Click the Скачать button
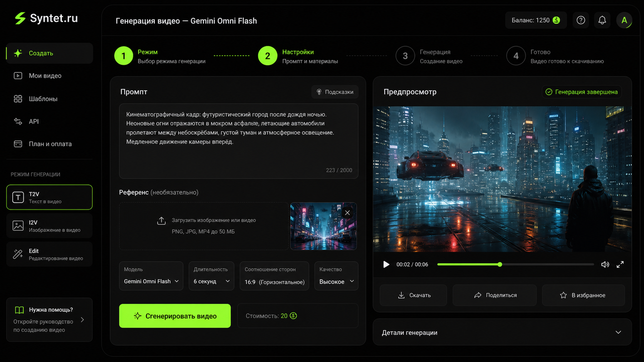 coord(413,295)
